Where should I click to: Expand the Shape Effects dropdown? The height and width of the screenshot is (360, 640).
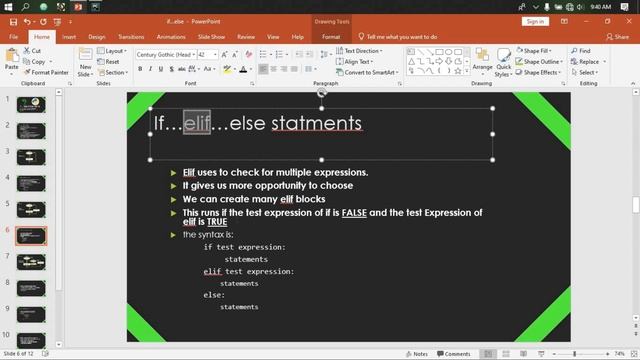[x=538, y=72]
